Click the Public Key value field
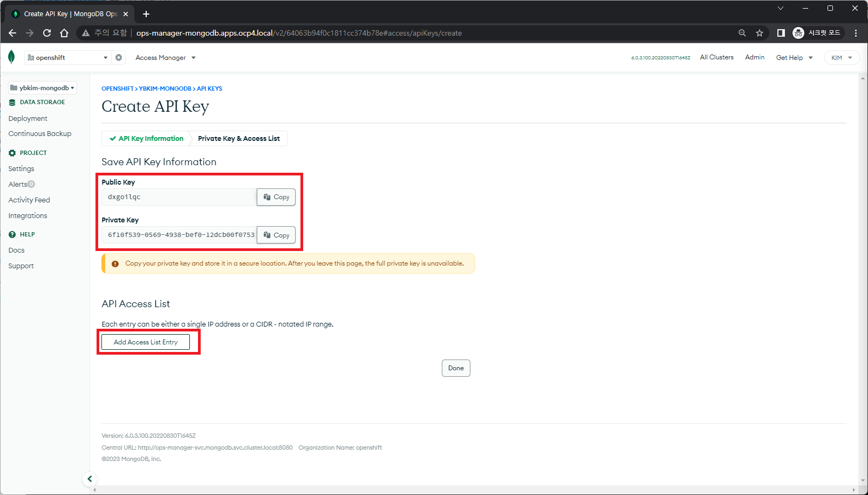The height and width of the screenshot is (495, 868). [x=179, y=197]
